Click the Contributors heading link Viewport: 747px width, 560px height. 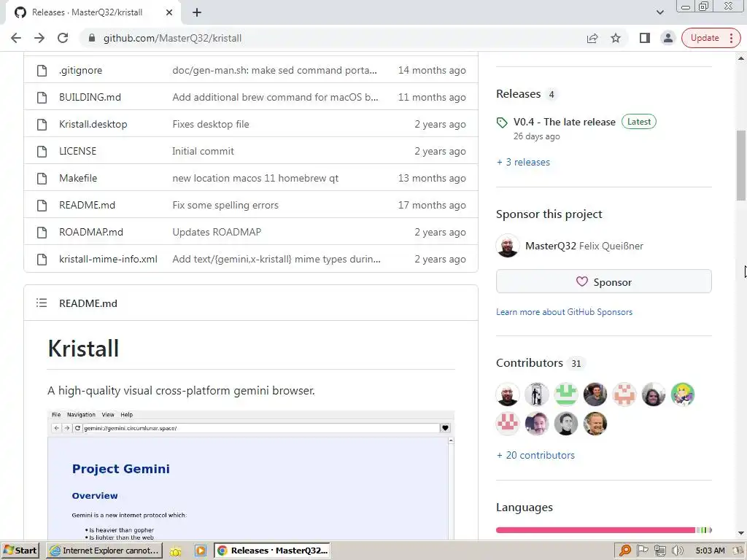[x=530, y=363]
